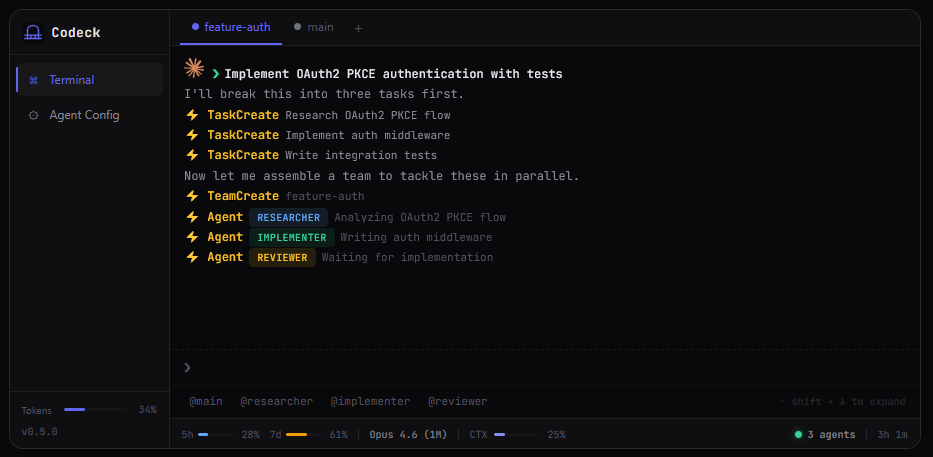Select the @researcher mention

click(276, 402)
